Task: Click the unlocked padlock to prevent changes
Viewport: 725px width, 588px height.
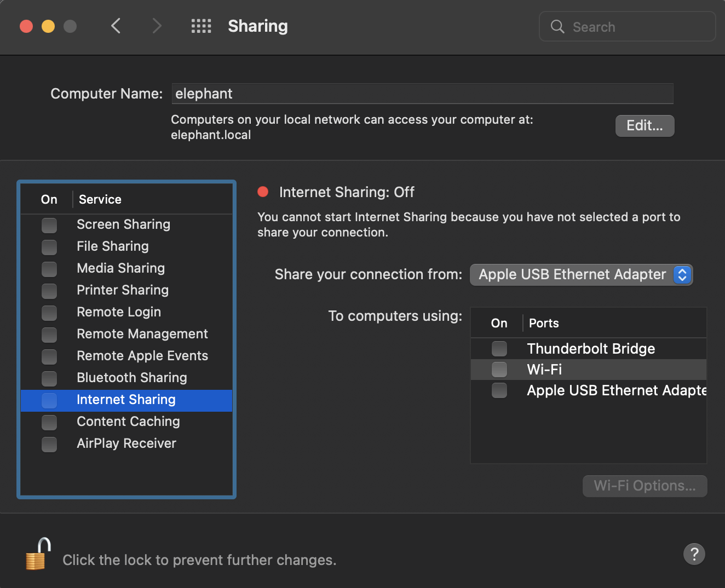Action: tap(37, 554)
